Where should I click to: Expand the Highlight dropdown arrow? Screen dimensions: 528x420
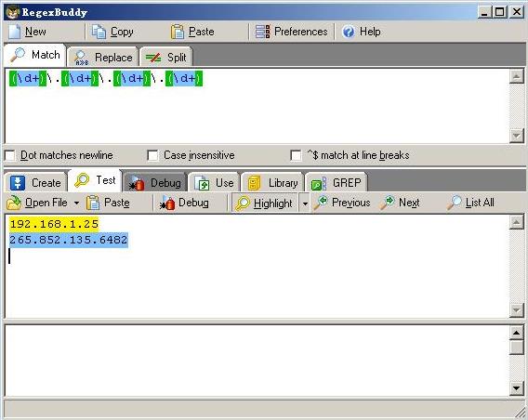point(305,203)
